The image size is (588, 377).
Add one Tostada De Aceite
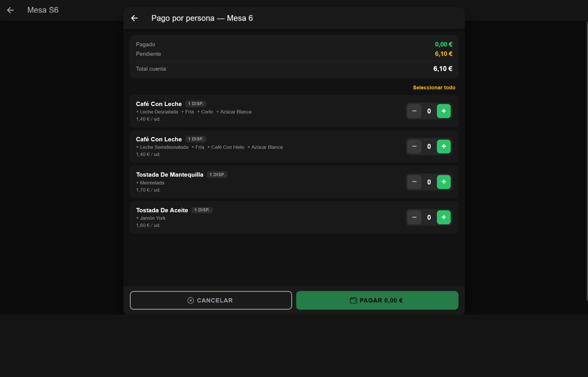[444, 217]
